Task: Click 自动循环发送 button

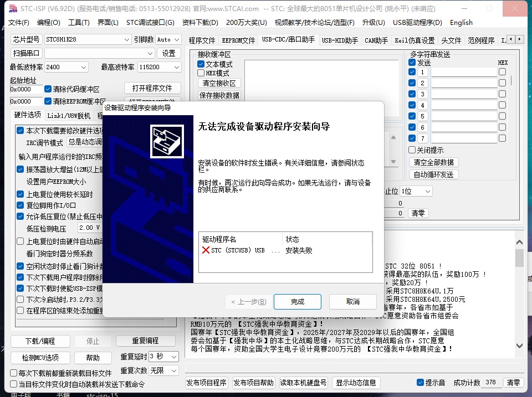Action: pos(433,174)
